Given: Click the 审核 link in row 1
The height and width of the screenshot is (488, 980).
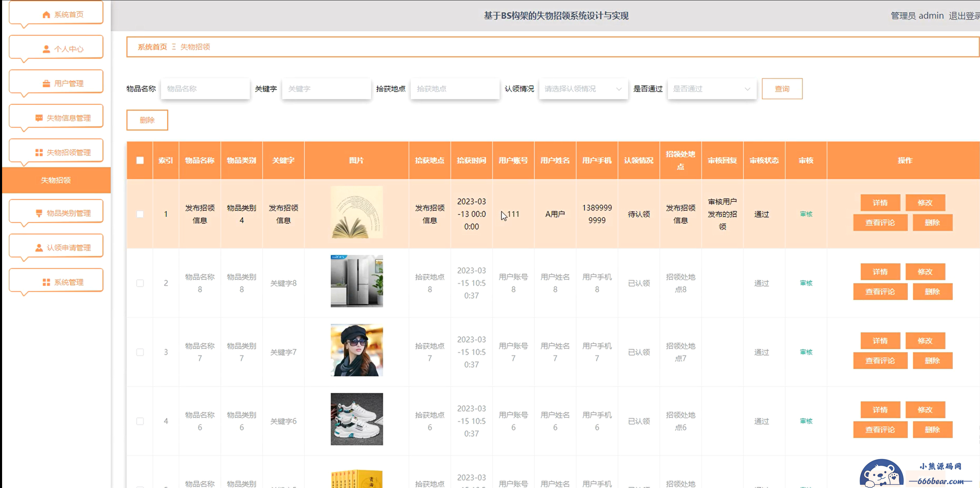Looking at the screenshot, I should coord(806,214).
